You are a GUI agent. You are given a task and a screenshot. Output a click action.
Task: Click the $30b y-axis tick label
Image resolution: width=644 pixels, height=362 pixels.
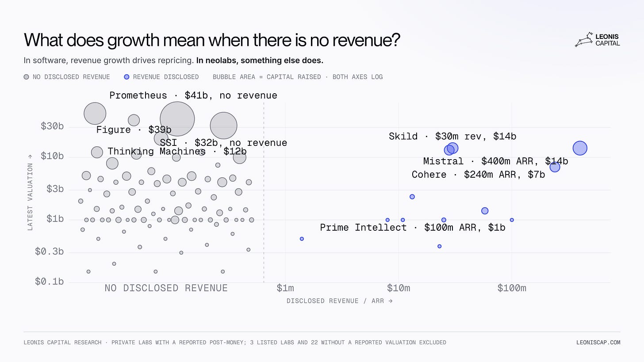(x=52, y=126)
